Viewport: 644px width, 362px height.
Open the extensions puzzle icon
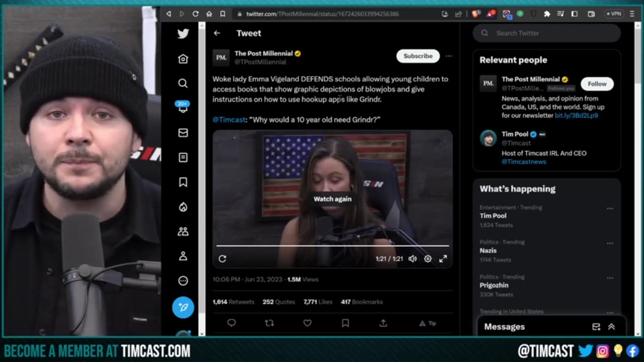tap(547, 14)
